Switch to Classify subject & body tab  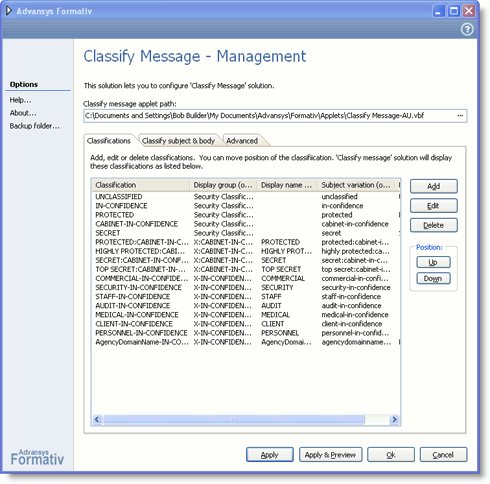pos(178,141)
